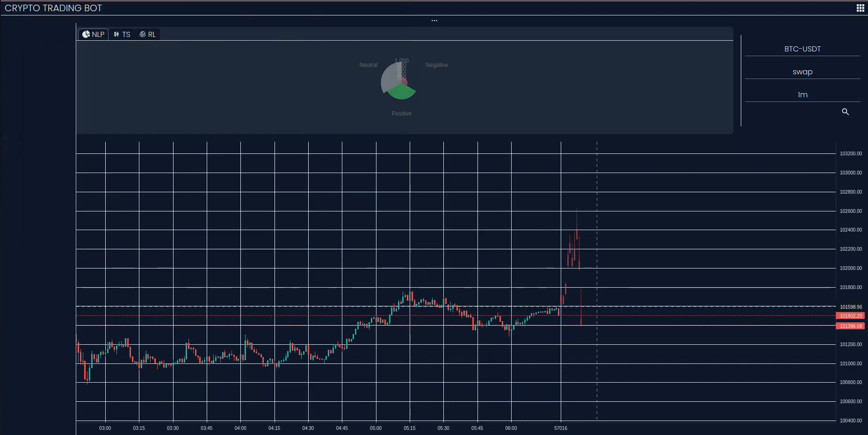Toggle the Negative sentiment legend label
Screen dimensions: 868x435
436,65
